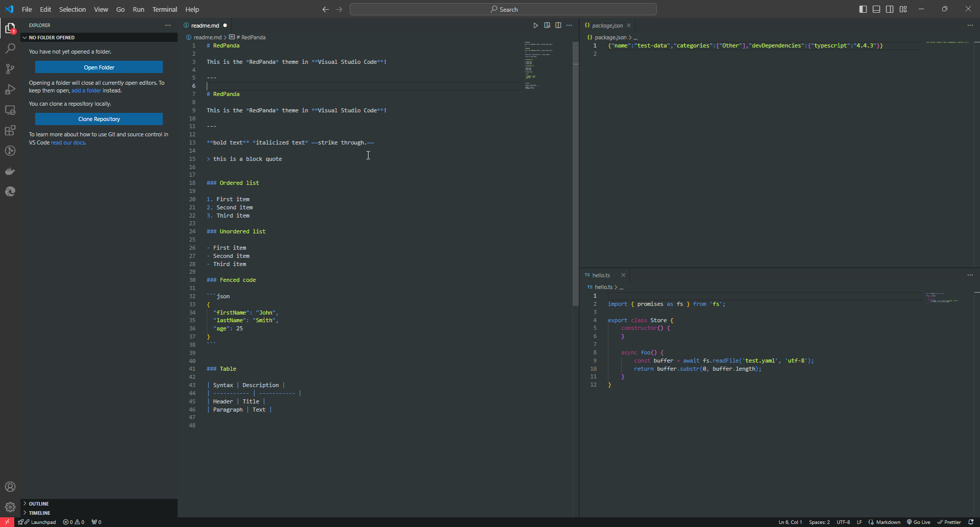Open the File menu
This screenshot has width=980, height=527.
tap(27, 9)
